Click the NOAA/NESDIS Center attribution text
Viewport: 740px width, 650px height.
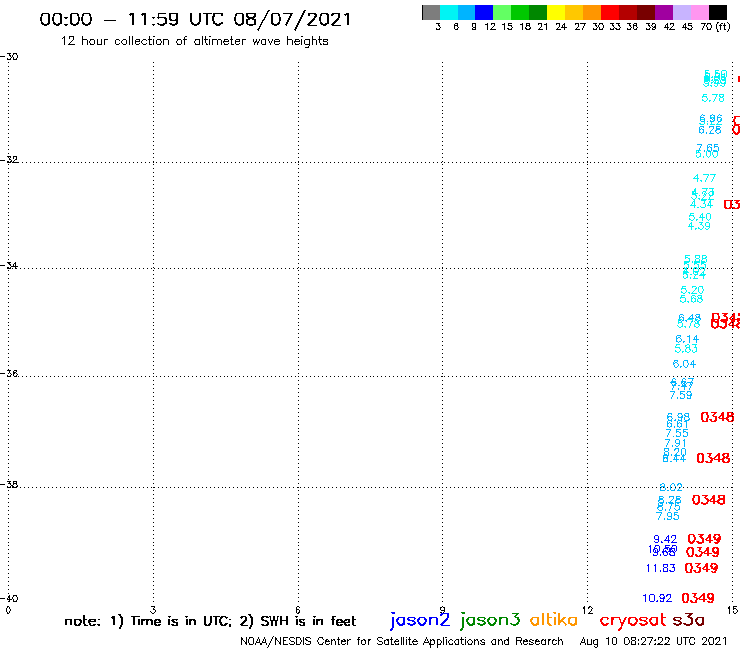click(402, 641)
